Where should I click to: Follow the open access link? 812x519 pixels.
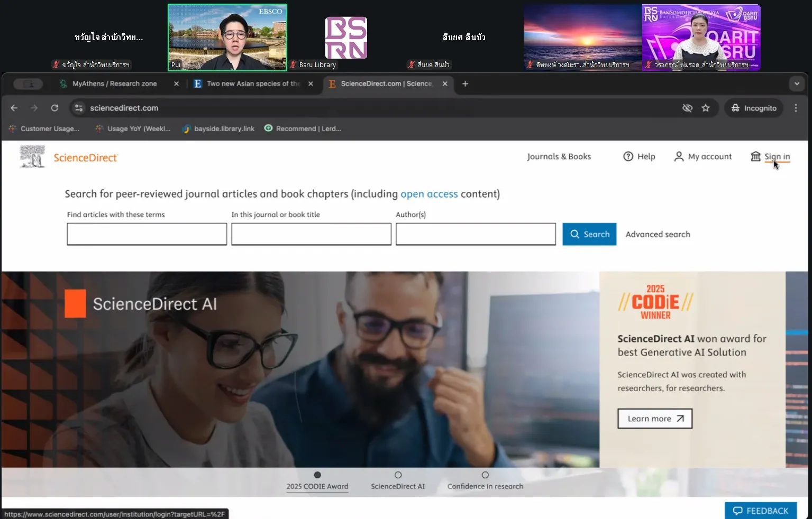click(429, 194)
